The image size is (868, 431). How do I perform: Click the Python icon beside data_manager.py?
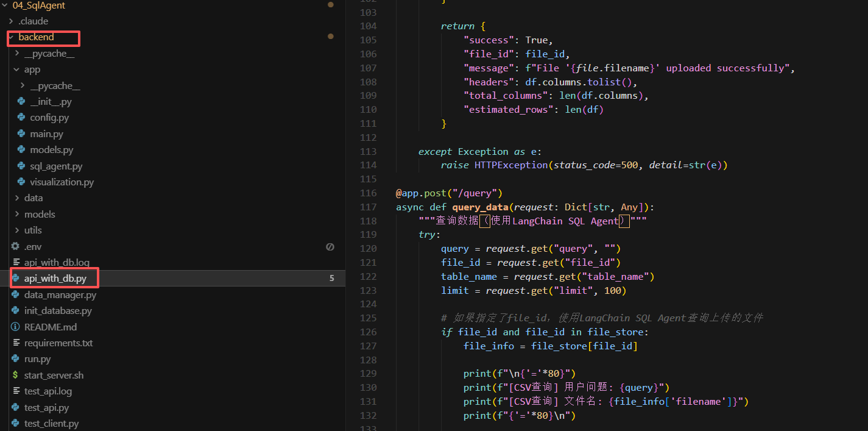pos(16,295)
